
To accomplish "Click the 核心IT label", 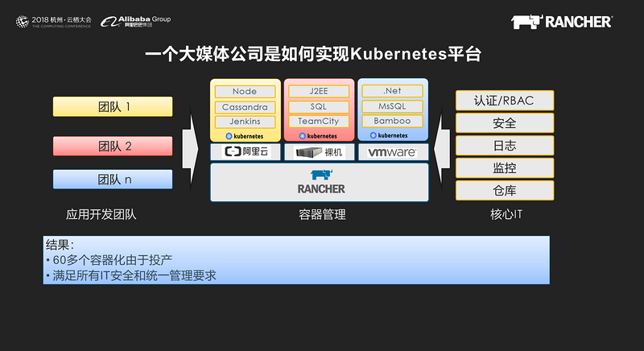I will click(x=506, y=215).
